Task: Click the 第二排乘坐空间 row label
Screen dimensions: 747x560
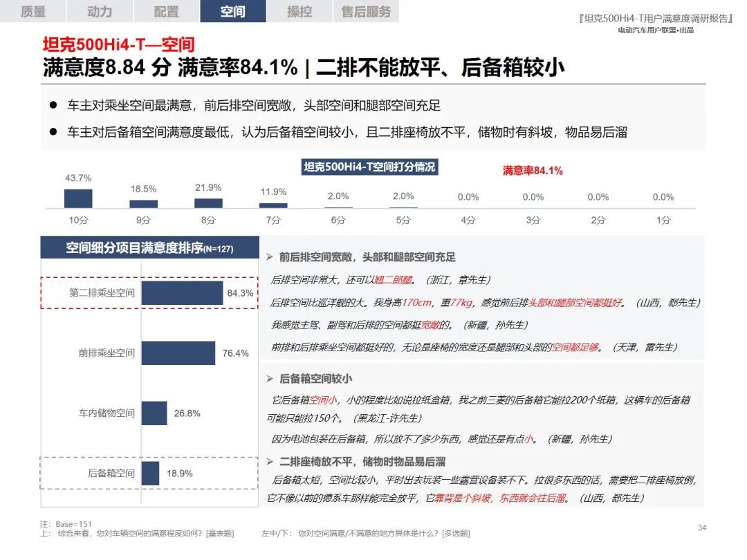Action: (102, 293)
